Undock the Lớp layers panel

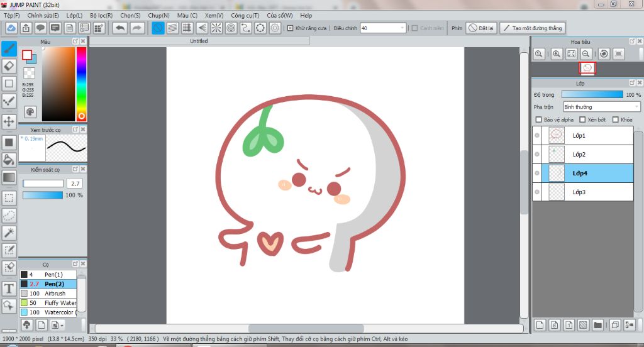pyautogui.click(x=632, y=83)
